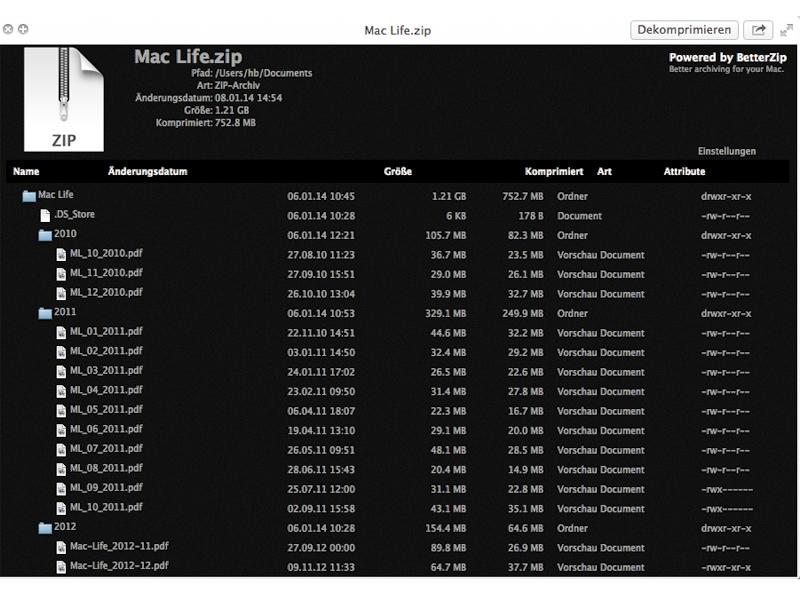
Task: Click the ML_11_2010.pdf file icon
Action: click(61, 273)
